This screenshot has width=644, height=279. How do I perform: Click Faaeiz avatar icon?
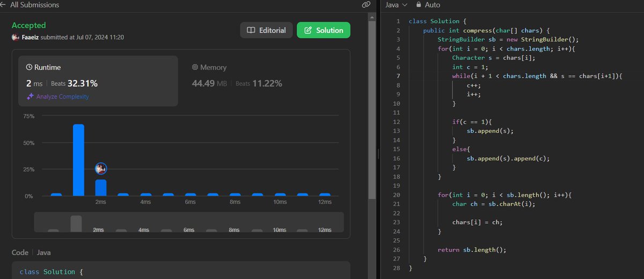[15, 37]
